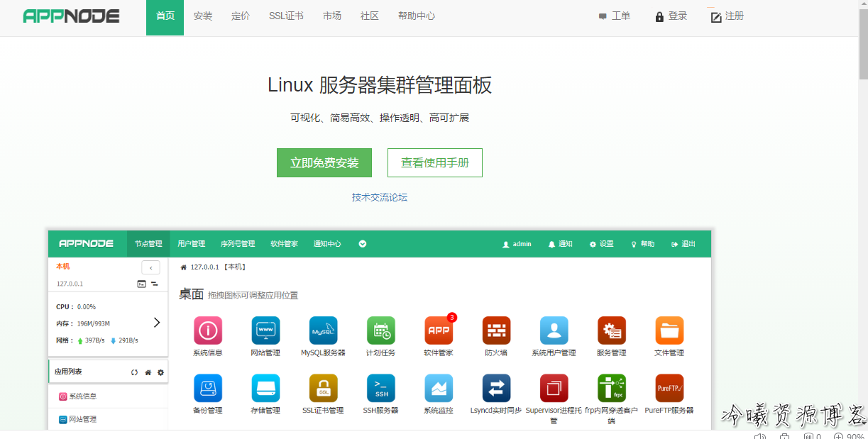Open the 网站管理 desktop icon
868x439 pixels.
(x=266, y=330)
